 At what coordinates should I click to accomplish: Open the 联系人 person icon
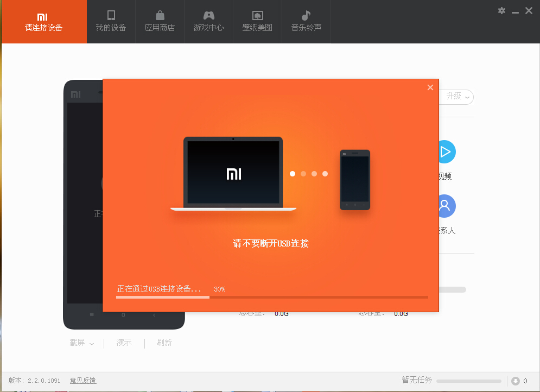click(447, 206)
